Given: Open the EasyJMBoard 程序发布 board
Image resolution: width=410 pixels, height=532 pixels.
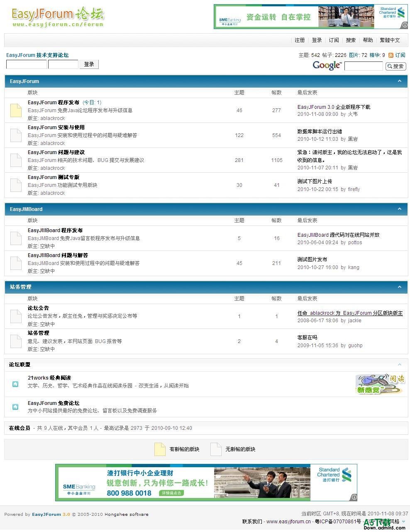Looking at the screenshot, I should tap(55, 230).
